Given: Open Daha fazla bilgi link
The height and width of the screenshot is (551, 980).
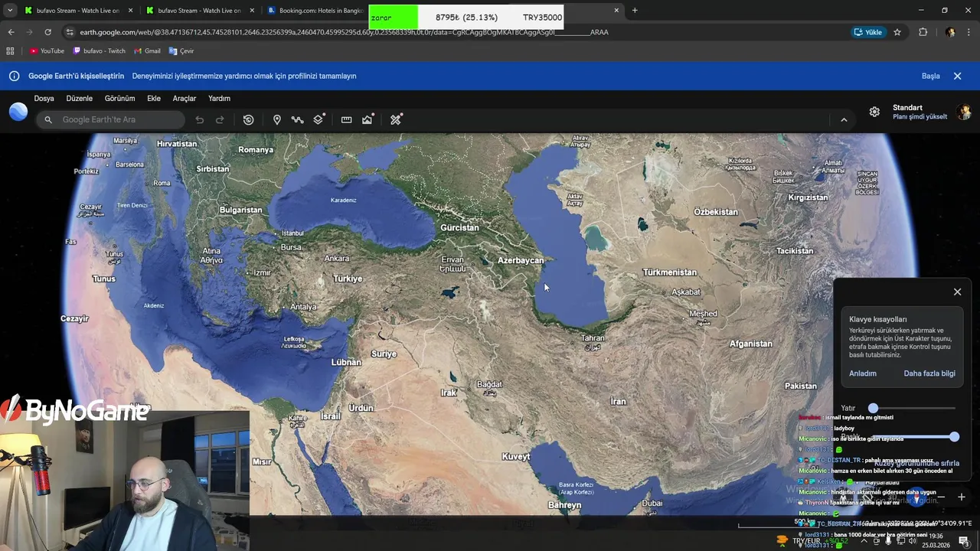Looking at the screenshot, I should [929, 373].
